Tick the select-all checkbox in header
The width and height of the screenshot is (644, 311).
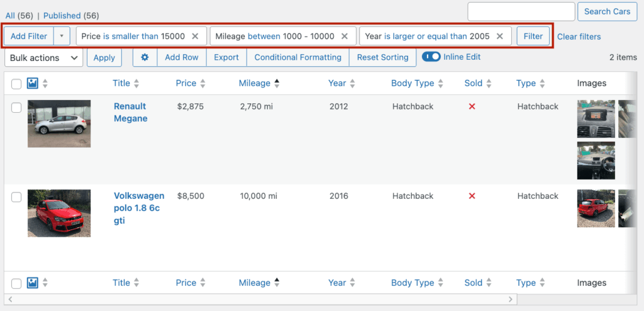[16, 84]
